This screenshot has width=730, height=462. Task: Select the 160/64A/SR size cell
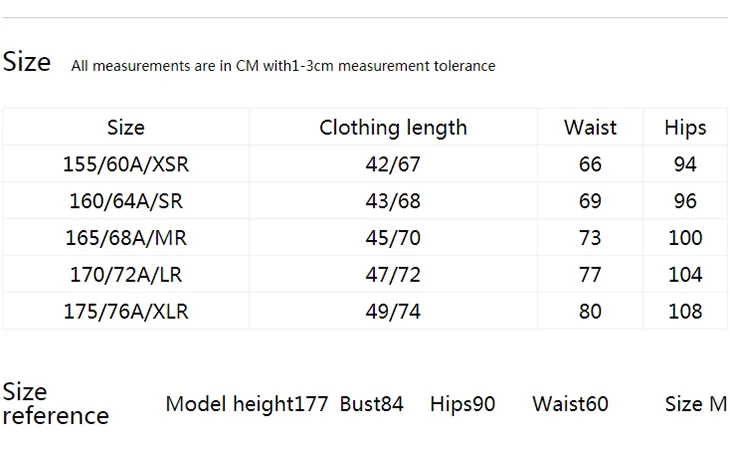pos(126,201)
